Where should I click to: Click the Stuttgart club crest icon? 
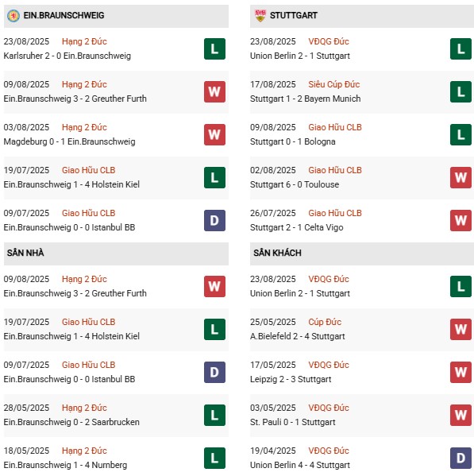coord(260,15)
